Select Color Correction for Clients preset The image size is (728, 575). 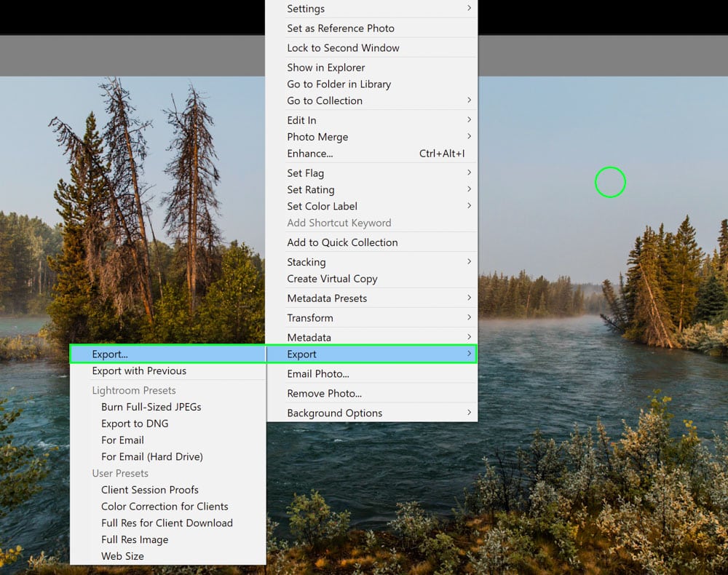click(x=168, y=507)
